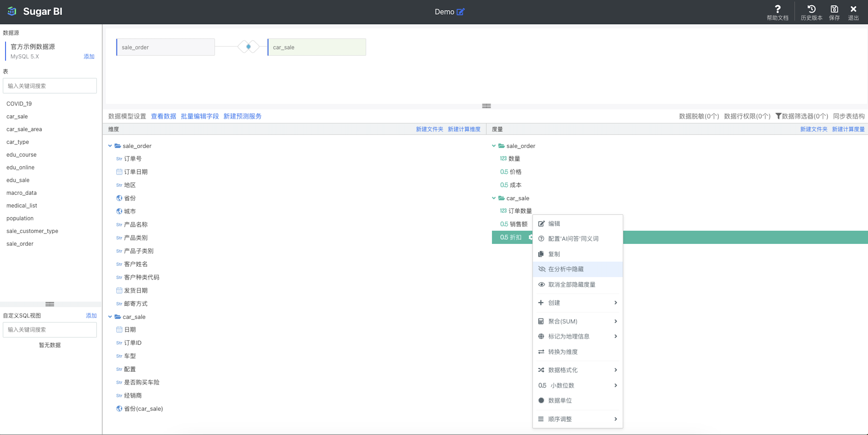Click the 编辑 menu pencil icon

541,224
